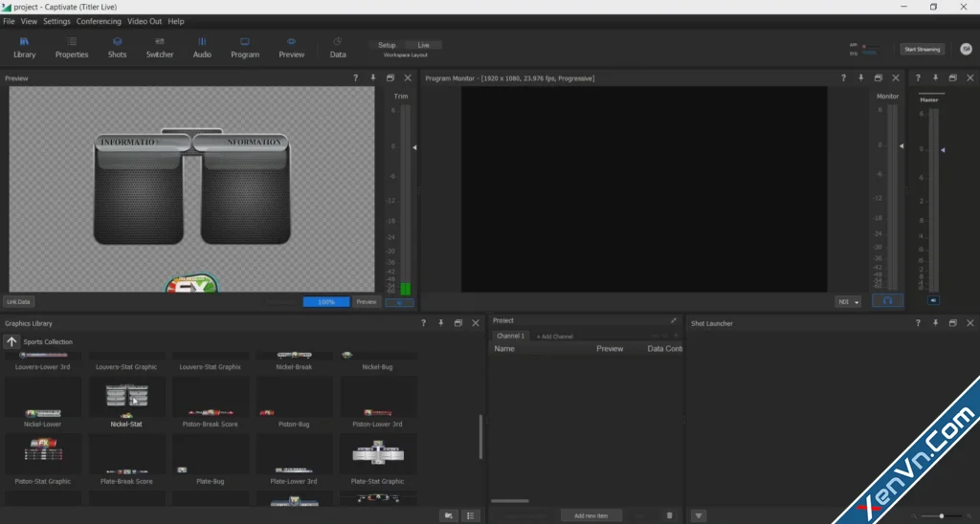Float the Graphics Library panel
Viewport: 980px width, 524px height.
(x=458, y=323)
